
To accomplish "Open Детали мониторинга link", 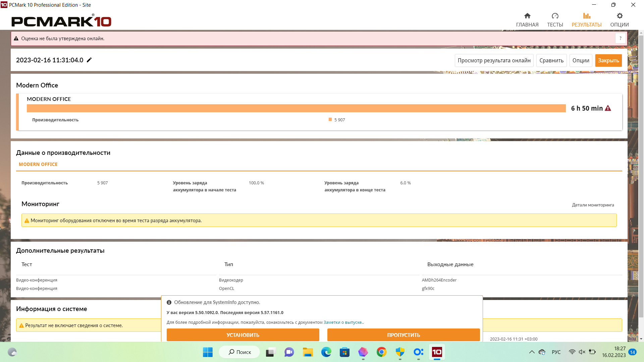I will pyautogui.click(x=593, y=205).
